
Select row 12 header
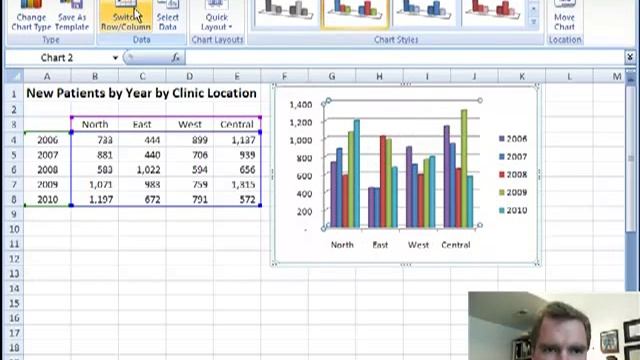tap(14, 259)
